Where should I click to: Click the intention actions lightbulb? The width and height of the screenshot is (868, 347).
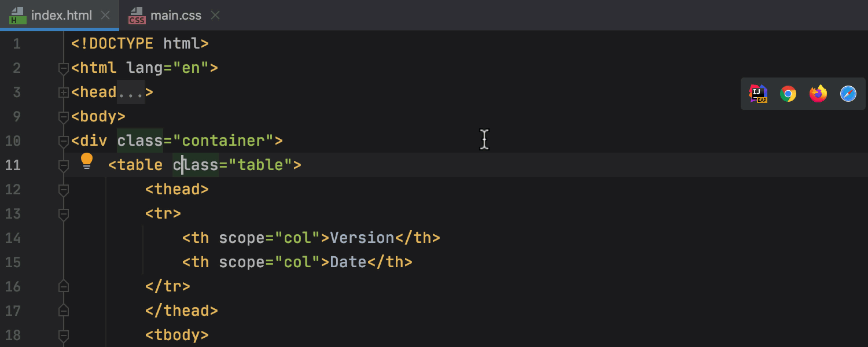pyautogui.click(x=87, y=161)
